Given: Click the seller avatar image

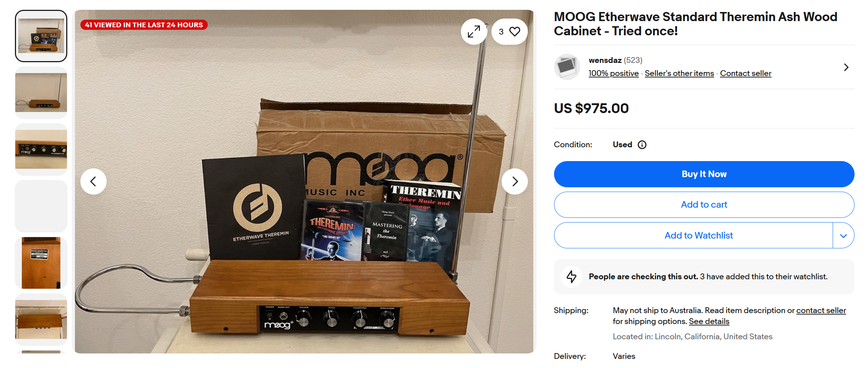Looking at the screenshot, I should 567,67.
